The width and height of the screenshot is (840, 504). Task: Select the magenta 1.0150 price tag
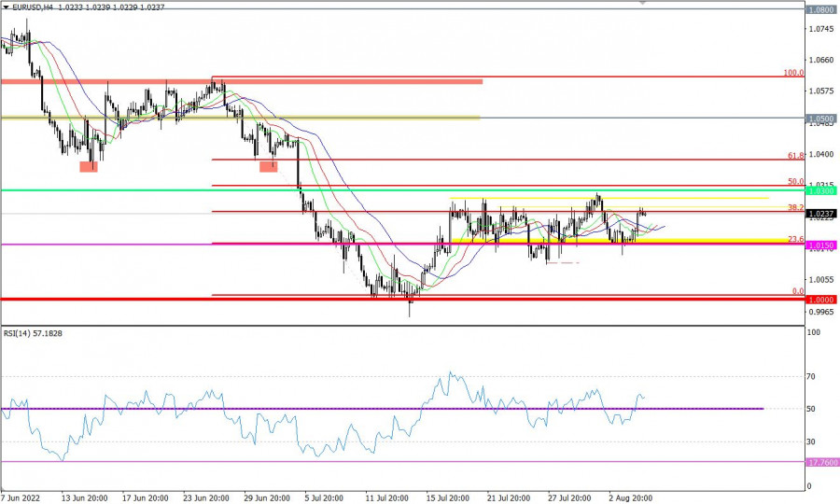click(821, 245)
